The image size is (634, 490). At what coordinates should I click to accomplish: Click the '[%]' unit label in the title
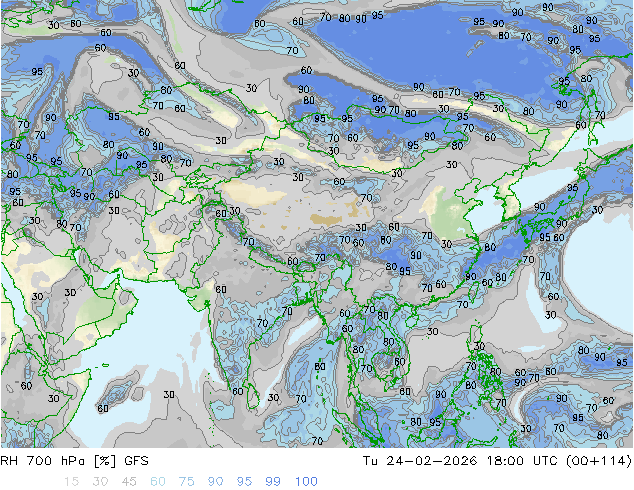105,461
